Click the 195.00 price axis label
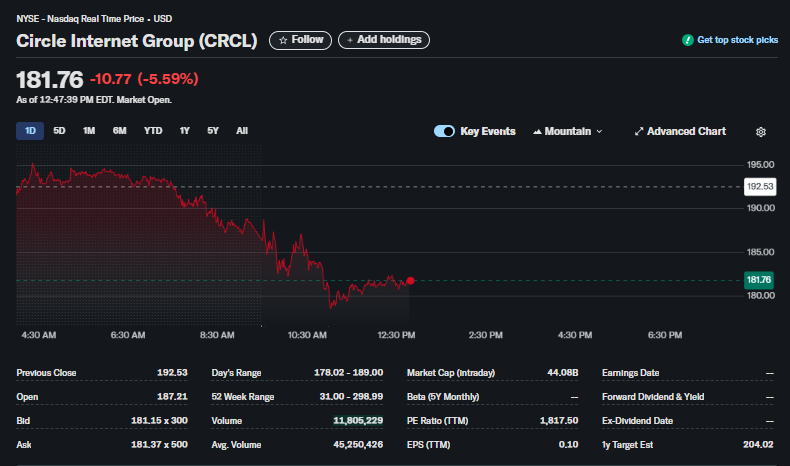The height and width of the screenshot is (466, 790). click(760, 165)
